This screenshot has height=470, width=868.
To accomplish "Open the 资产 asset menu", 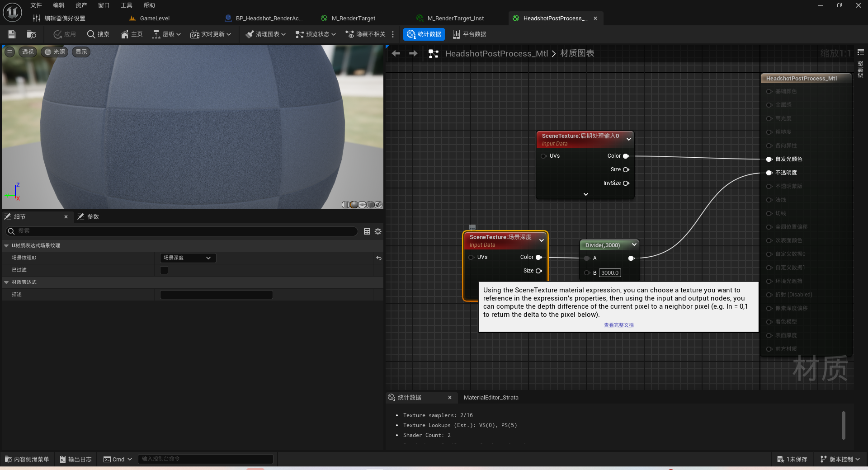I will click(81, 5).
